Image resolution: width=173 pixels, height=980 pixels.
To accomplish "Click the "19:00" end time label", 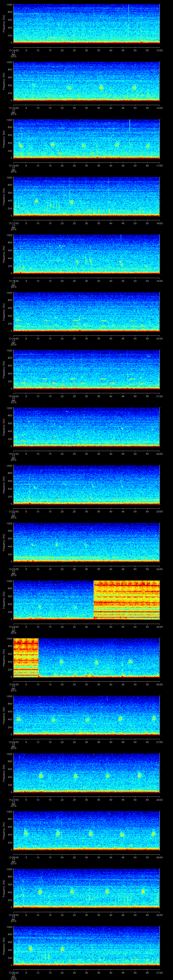I will coord(159,280).
